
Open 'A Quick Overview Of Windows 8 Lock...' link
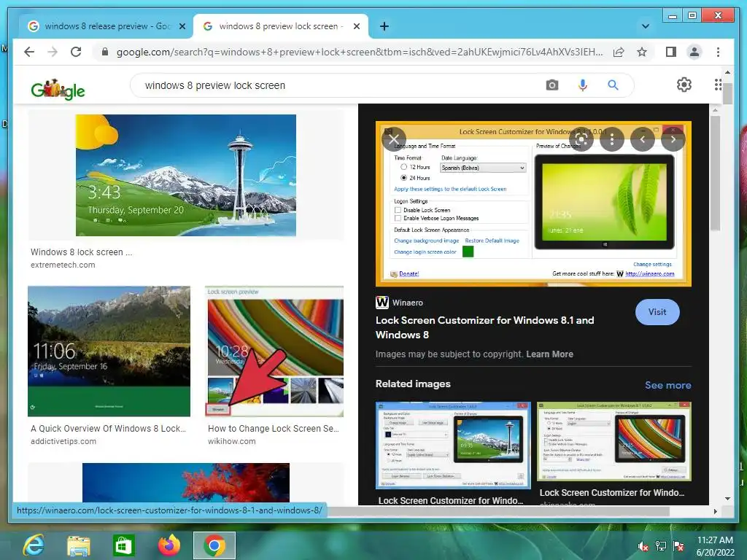pos(108,428)
